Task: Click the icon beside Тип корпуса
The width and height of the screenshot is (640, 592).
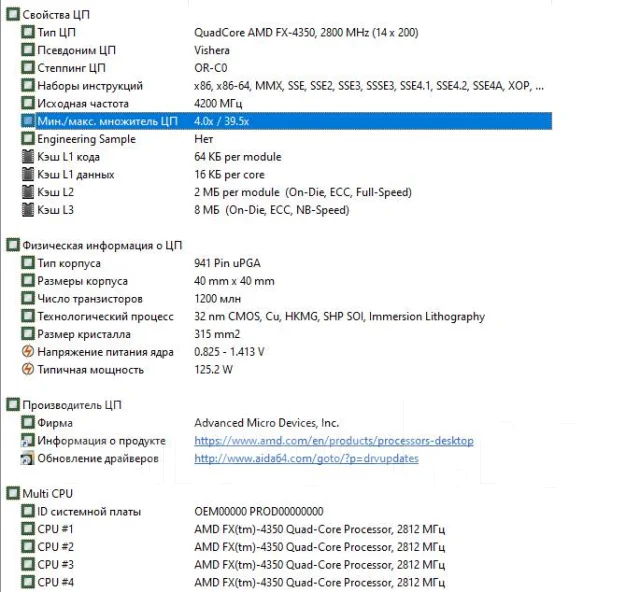Action: (x=28, y=263)
